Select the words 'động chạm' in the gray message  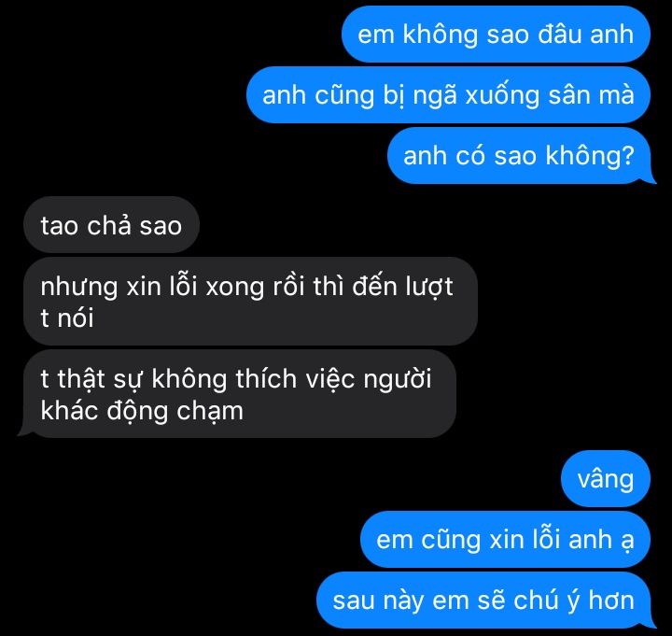click(x=175, y=412)
